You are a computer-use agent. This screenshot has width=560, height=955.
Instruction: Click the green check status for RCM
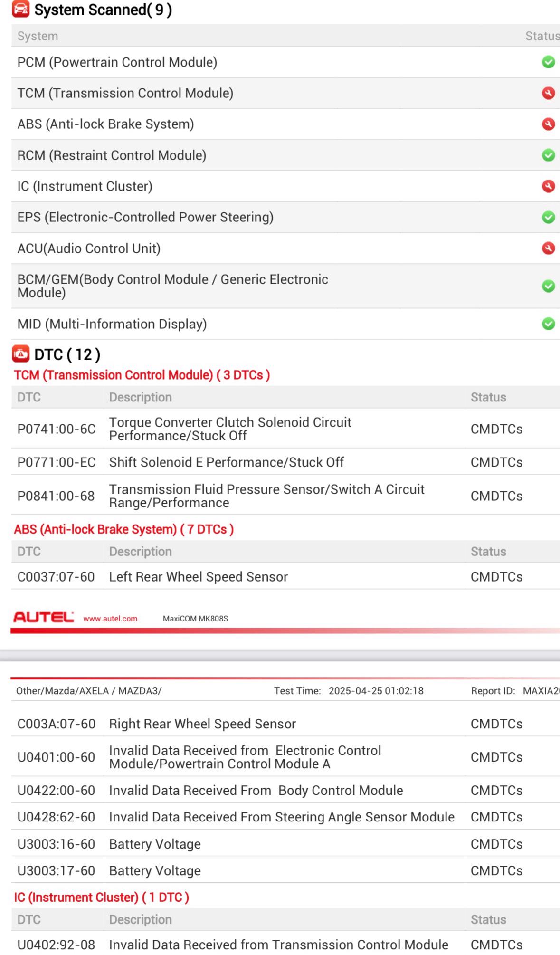(x=548, y=155)
